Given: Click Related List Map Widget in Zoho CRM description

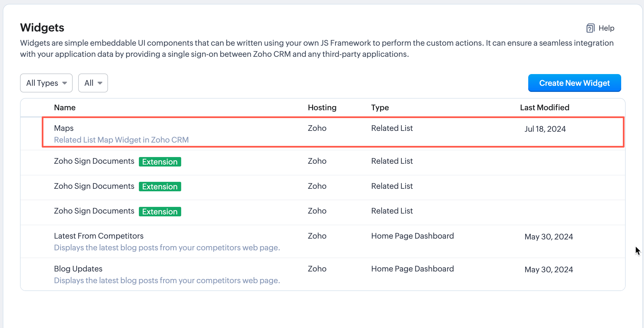Looking at the screenshot, I should (121, 140).
